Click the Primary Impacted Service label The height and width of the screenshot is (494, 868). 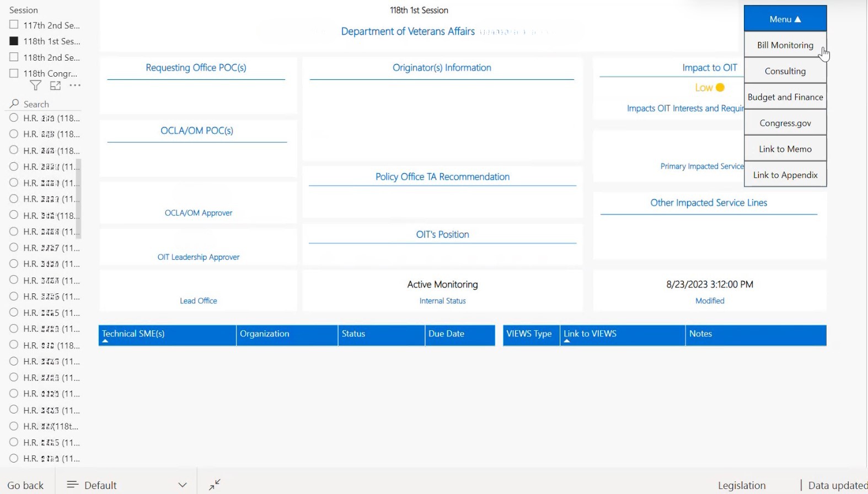702,166
